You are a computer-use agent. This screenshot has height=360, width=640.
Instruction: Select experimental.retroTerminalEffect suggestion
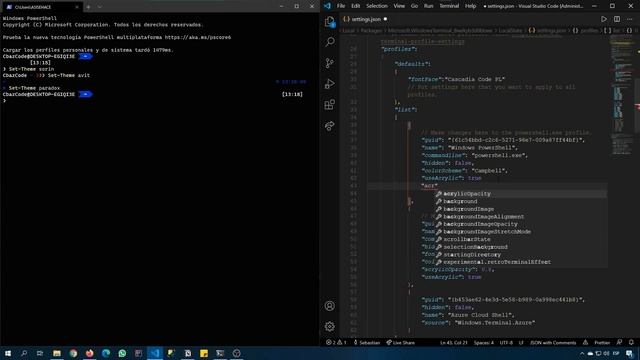pos(521,262)
